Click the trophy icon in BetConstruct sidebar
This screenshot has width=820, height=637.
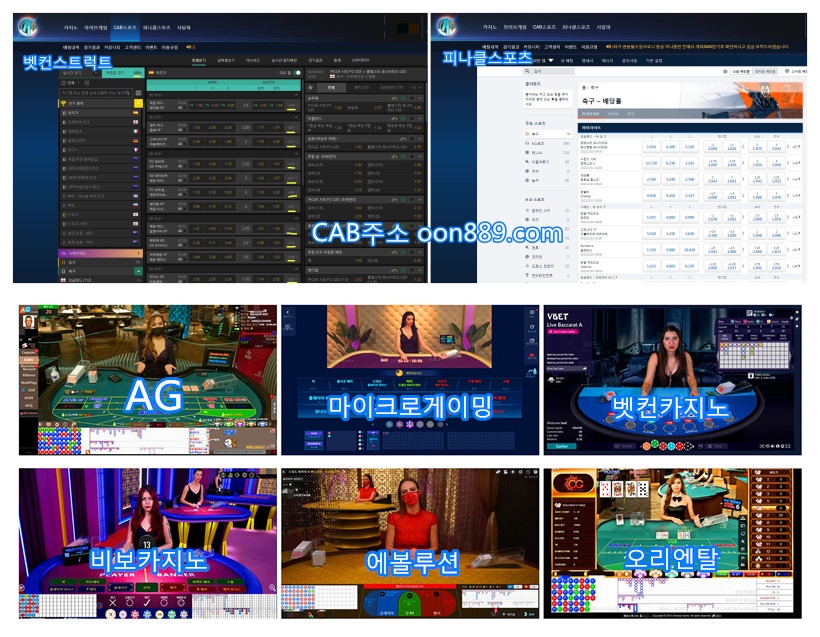(x=63, y=104)
